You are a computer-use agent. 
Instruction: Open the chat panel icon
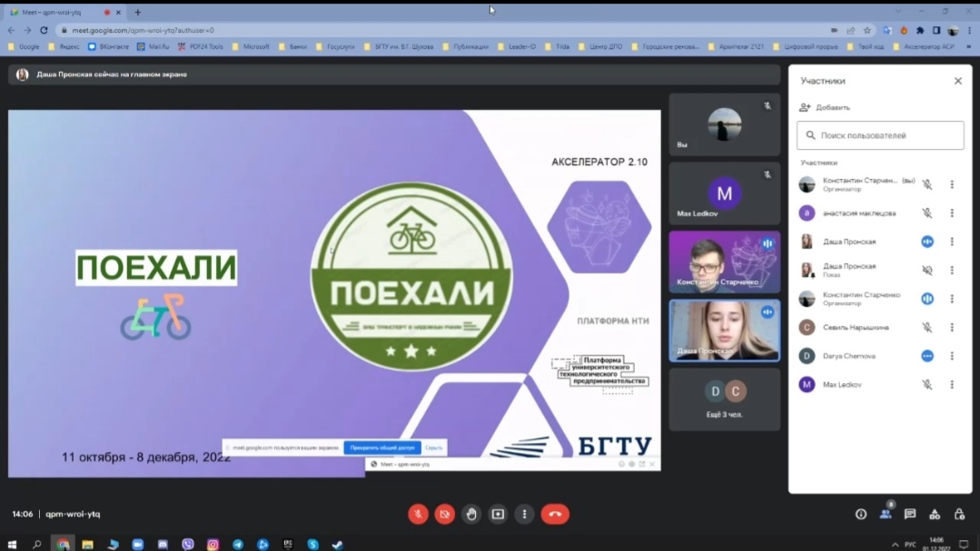point(910,514)
